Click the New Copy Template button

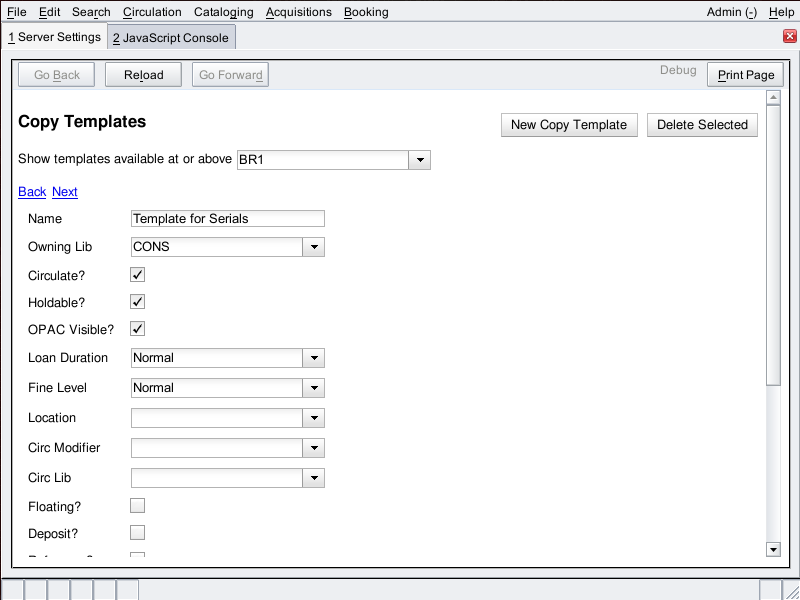568,125
